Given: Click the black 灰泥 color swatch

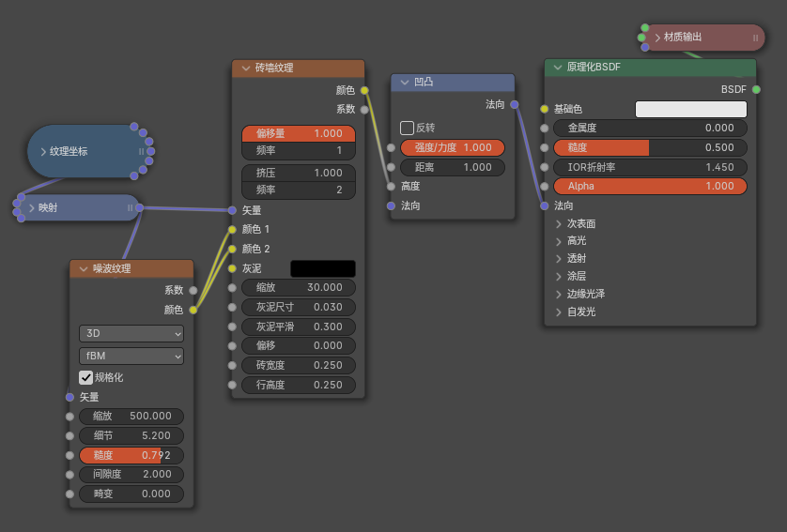Looking at the screenshot, I should (322, 268).
